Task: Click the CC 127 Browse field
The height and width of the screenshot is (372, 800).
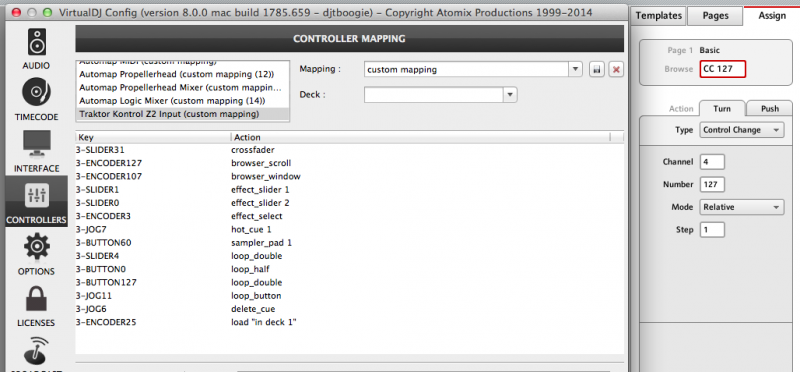Action: pos(722,69)
